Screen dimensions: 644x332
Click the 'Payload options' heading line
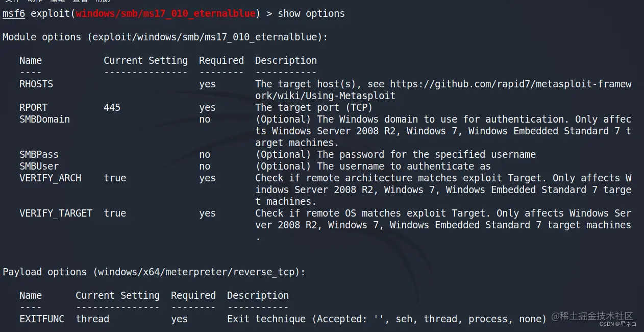click(154, 272)
